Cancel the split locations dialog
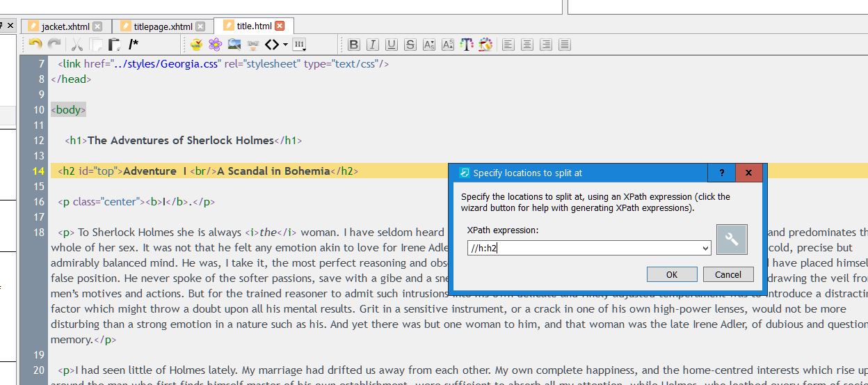This screenshot has width=868, height=385. click(728, 274)
